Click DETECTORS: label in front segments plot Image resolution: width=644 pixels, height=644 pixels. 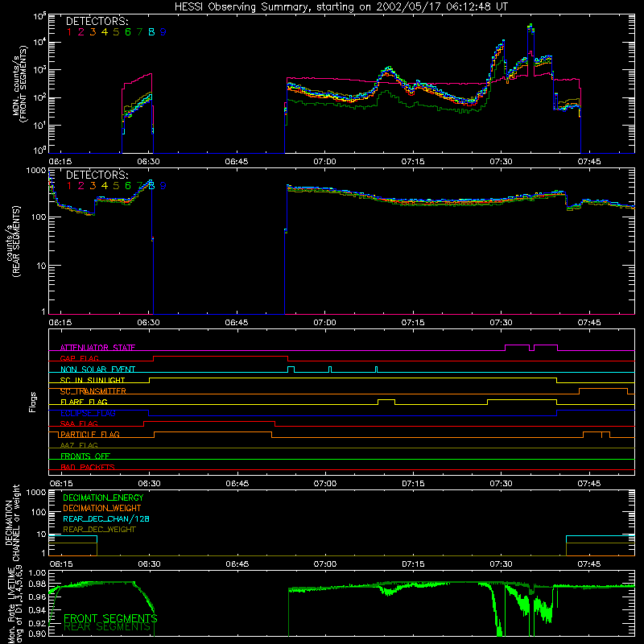click(97, 21)
